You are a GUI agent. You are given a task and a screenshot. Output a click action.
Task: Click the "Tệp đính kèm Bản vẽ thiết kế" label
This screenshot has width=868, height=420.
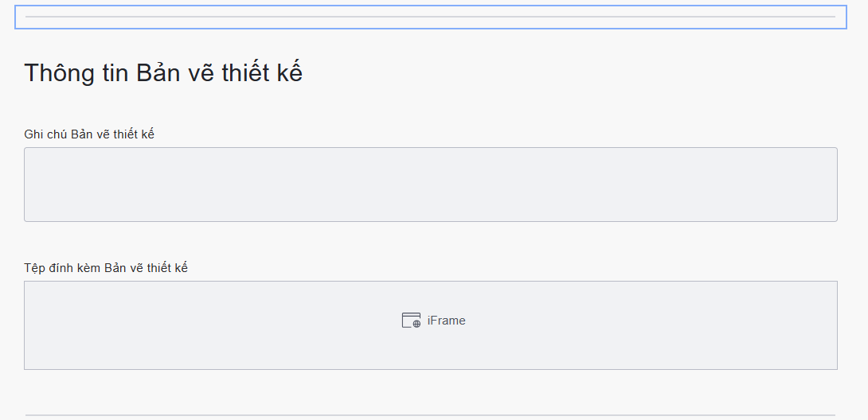(x=106, y=268)
